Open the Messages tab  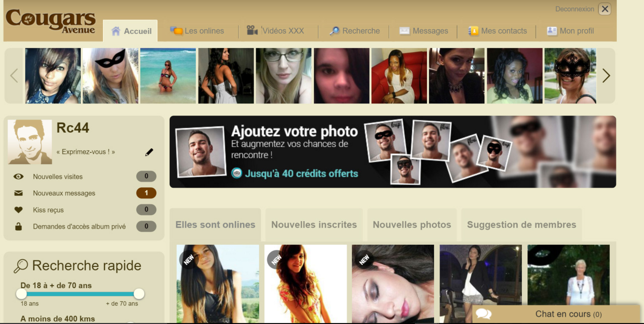point(423,31)
